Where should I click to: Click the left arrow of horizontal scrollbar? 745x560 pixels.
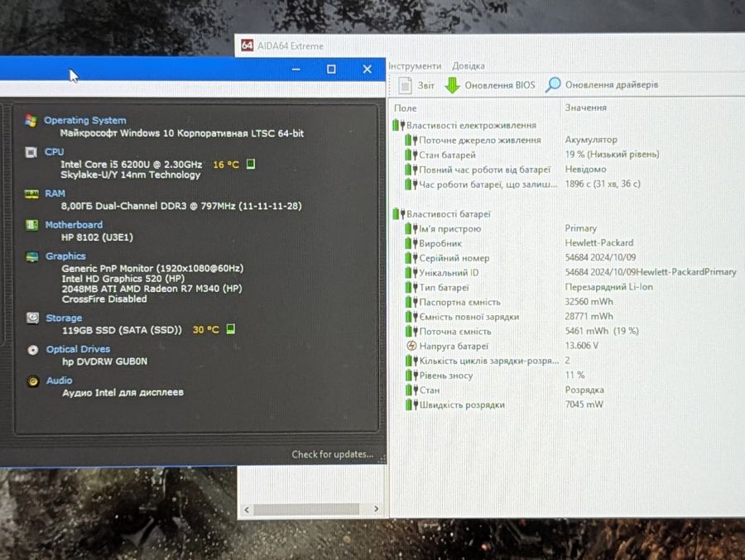(247, 510)
